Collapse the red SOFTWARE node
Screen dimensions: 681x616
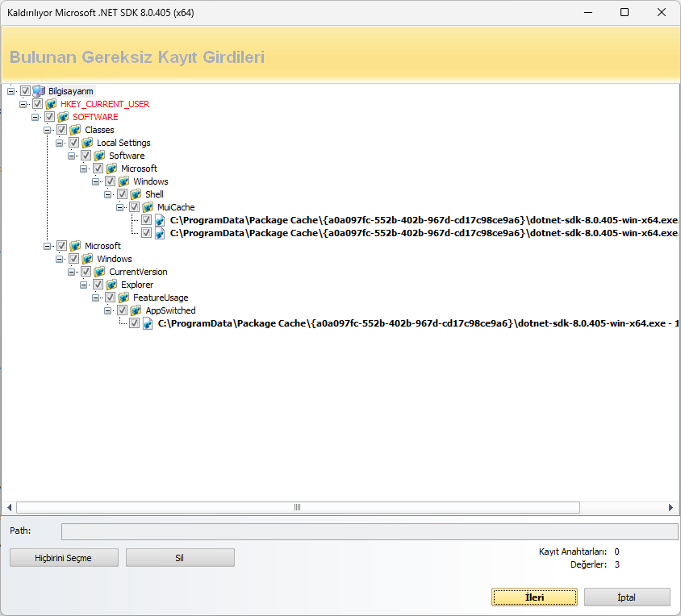click(x=36, y=117)
